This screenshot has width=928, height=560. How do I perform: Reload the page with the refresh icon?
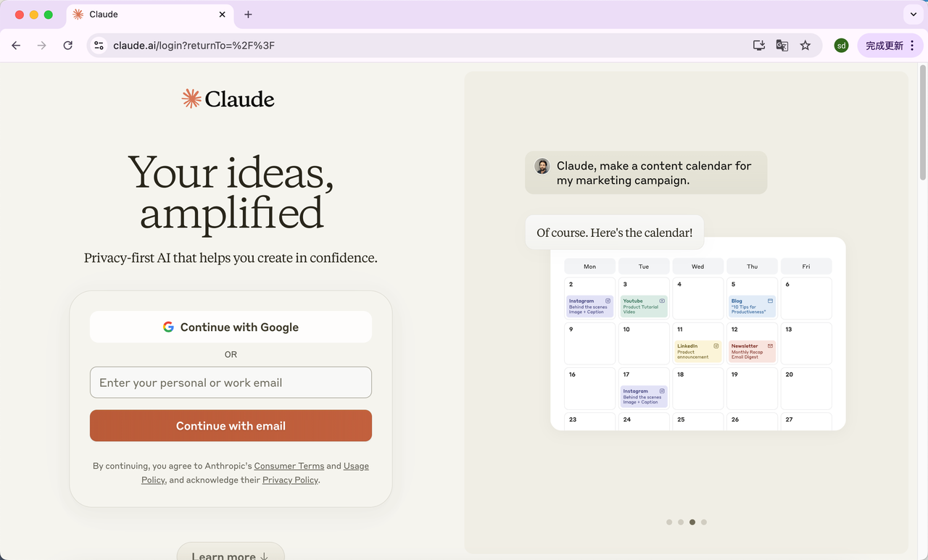click(x=67, y=46)
